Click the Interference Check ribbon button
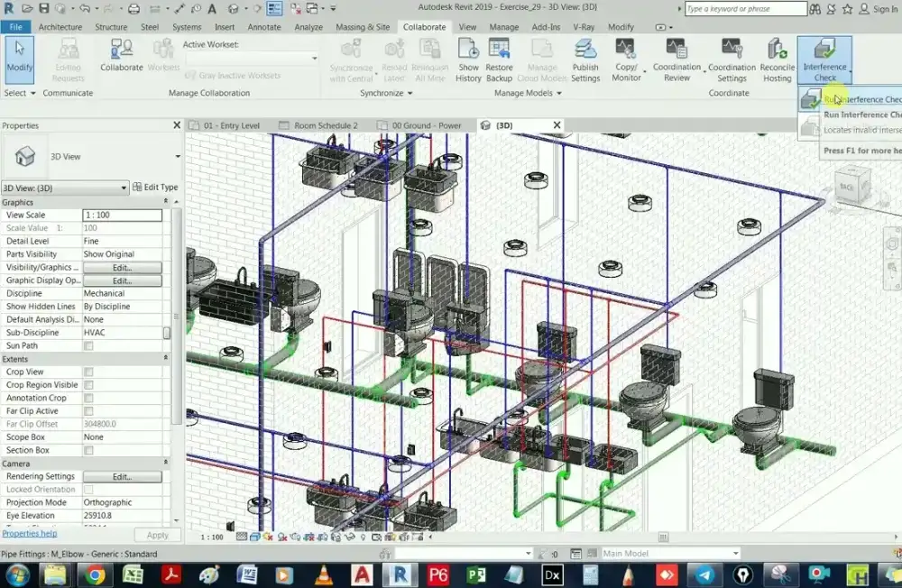Image resolution: width=902 pixels, height=588 pixels. tap(824, 60)
